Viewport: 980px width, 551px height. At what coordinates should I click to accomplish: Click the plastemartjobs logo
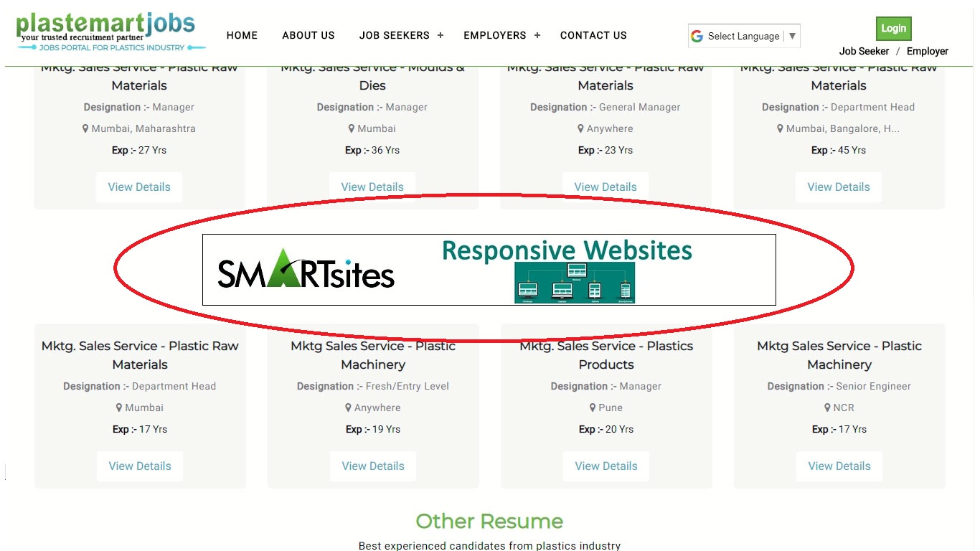click(110, 32)
